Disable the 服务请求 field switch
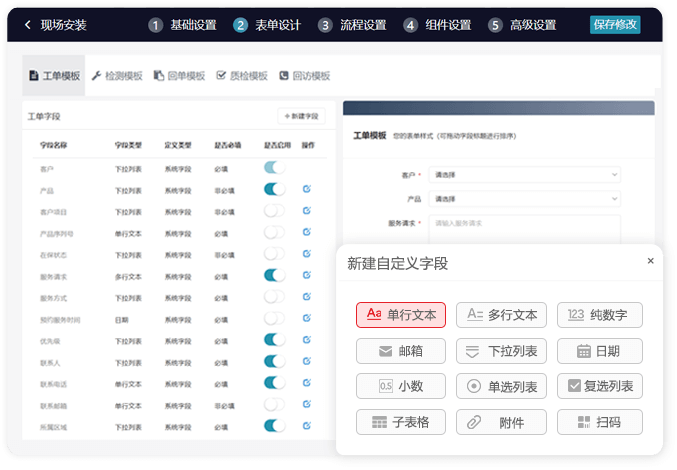677x470 pixels. coord(275,275)
